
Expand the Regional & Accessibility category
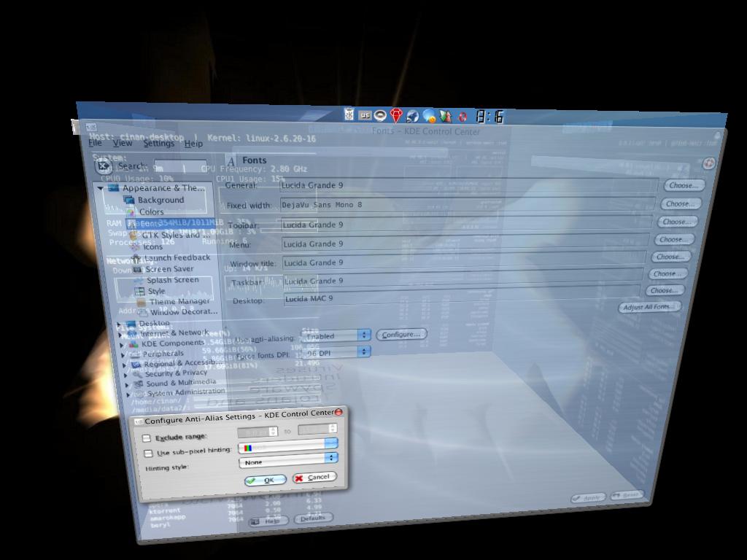pos(125,365)
